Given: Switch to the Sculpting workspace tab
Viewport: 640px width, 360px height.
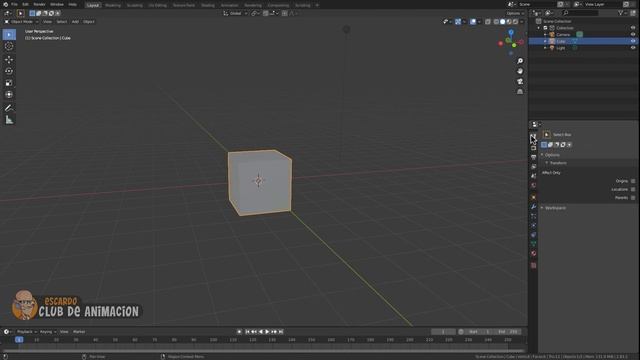Looking at the screenshot, I should (134, 5).
